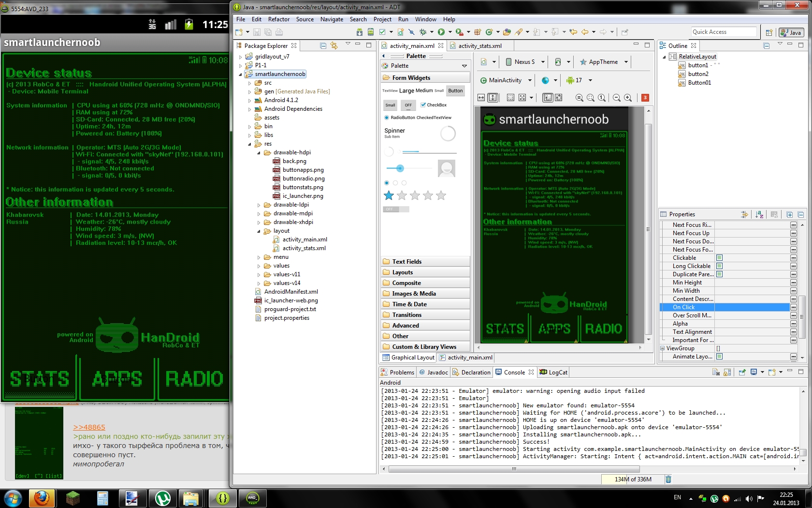This screenshot has width=812, height=508.
Task: Collapse the smartlaunchernoob project node
Action: click(241, 74)
